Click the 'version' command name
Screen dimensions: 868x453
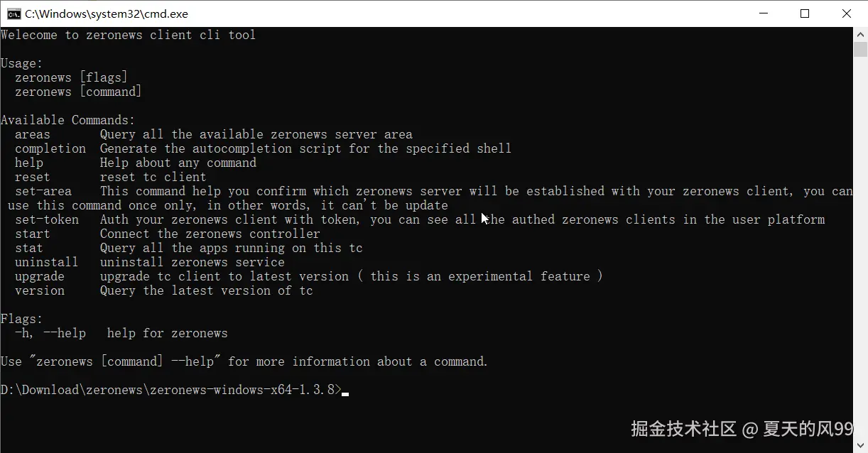pyautogui.click(x=40, y=290)
